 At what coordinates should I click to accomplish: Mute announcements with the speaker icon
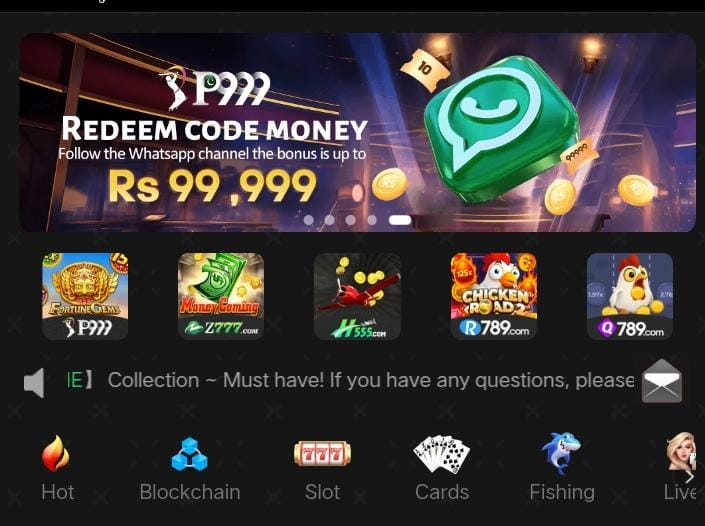tap(34, 383)
